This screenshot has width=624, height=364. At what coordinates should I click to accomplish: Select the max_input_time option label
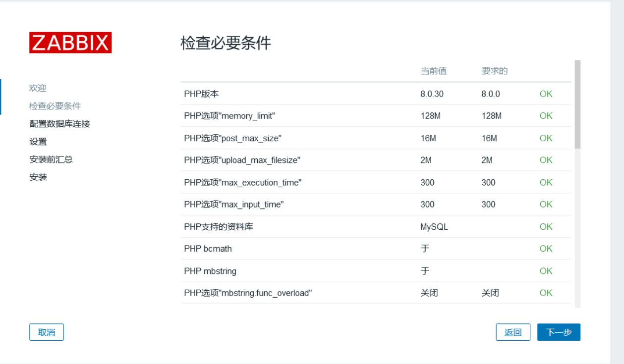(x=234, y=205)
